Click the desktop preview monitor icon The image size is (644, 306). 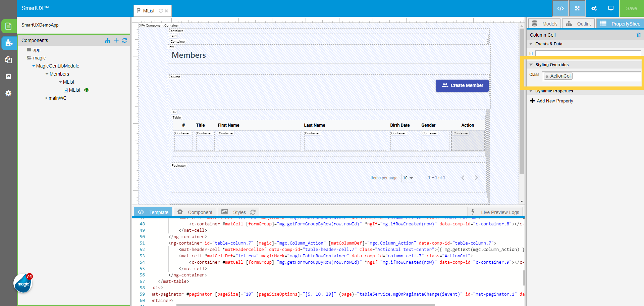click(x=610, y=8)
